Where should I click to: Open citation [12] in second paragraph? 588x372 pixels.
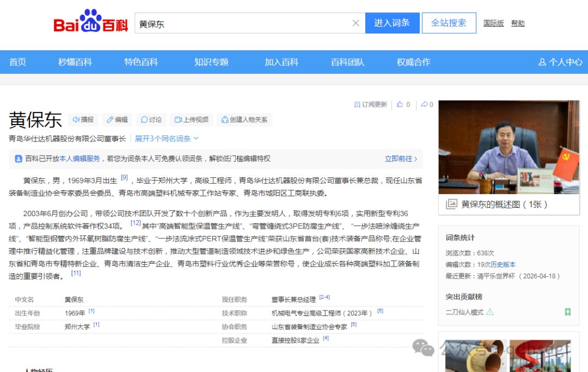[136, 223]
